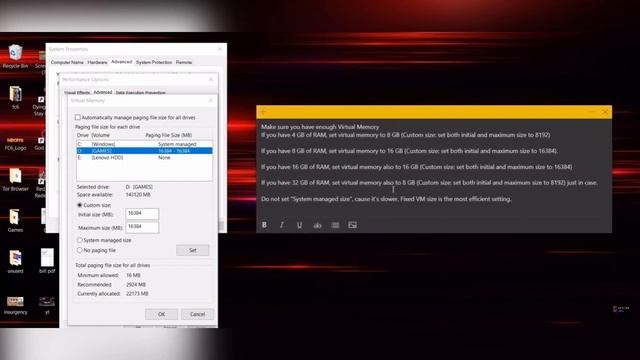Focus the Initial size (MB) field

pyautogui.click(x=142, y=214)
